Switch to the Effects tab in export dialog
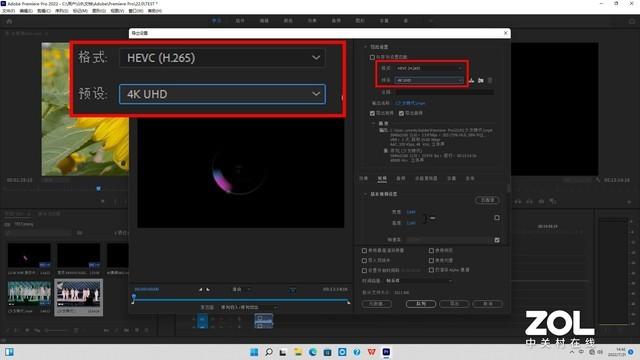Screen dimensions: 640x360 click(x=363, y=178)
